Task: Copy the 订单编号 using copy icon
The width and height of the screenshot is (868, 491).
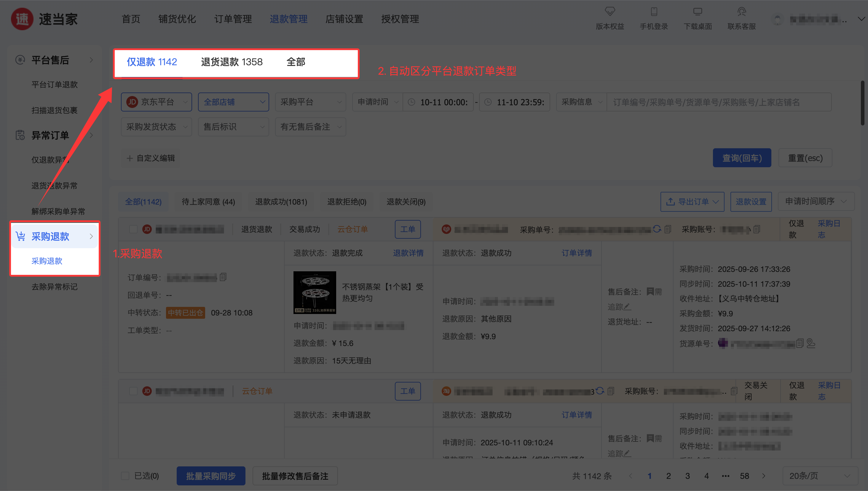Action: (x=223, y=277)
